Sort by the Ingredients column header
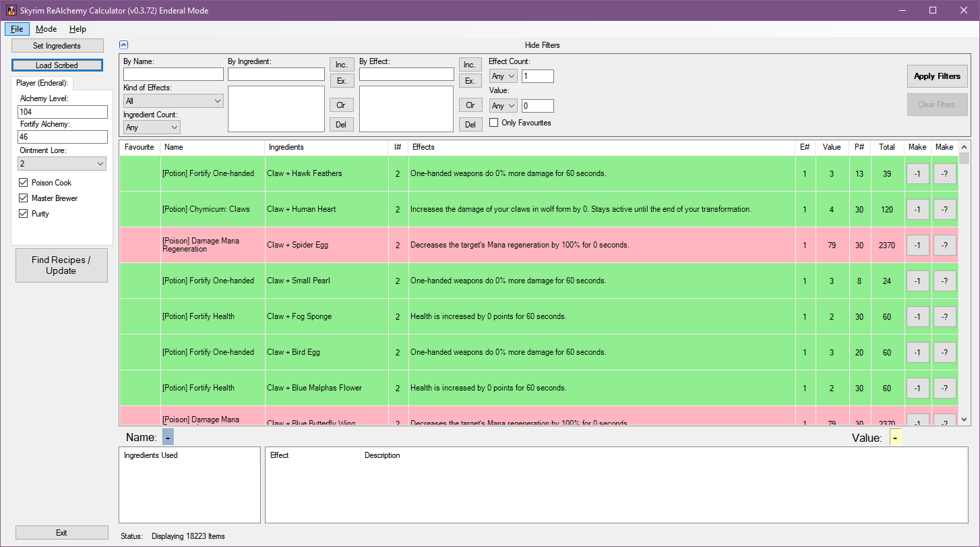This screenshot has height=547, width=980. tap(326, 147)
